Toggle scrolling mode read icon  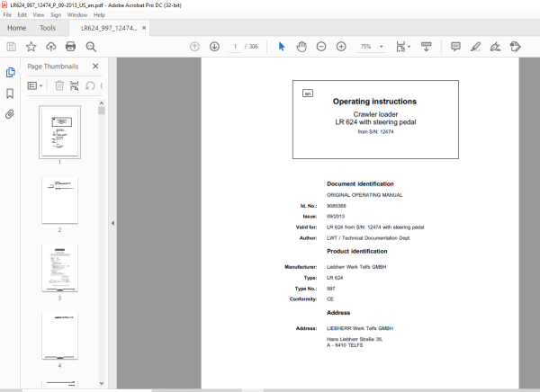point(426,47)
